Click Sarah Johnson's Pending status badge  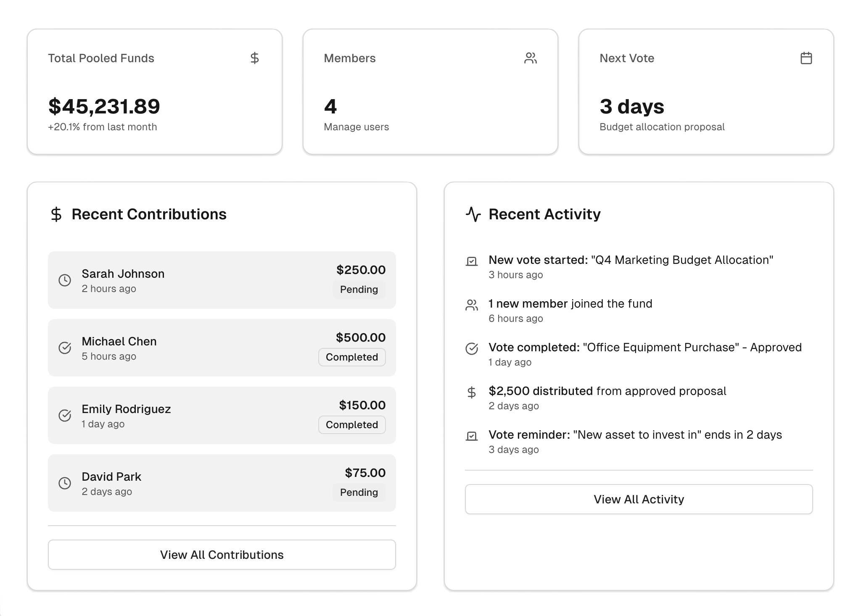359,290
